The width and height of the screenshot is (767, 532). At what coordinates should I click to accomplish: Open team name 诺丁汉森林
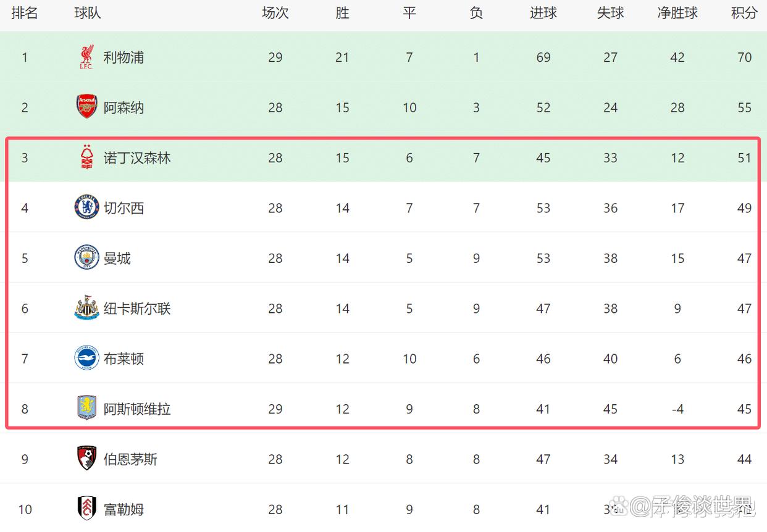[137, 158]
